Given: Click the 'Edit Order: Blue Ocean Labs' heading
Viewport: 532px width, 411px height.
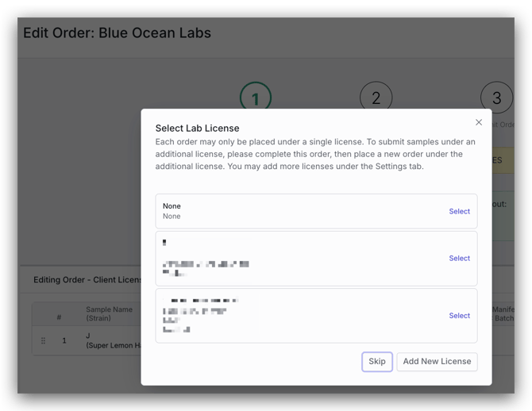Looking at the screenshot, I should (117, 33).
